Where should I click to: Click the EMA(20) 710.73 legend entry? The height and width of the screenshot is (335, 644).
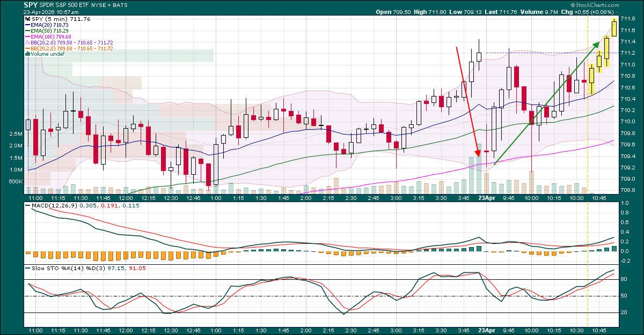(50, 25)
